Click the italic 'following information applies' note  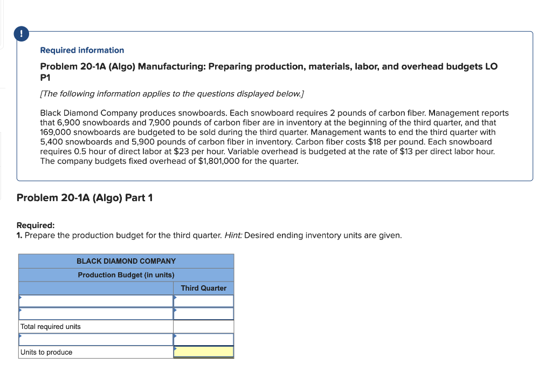coord(172,94)
